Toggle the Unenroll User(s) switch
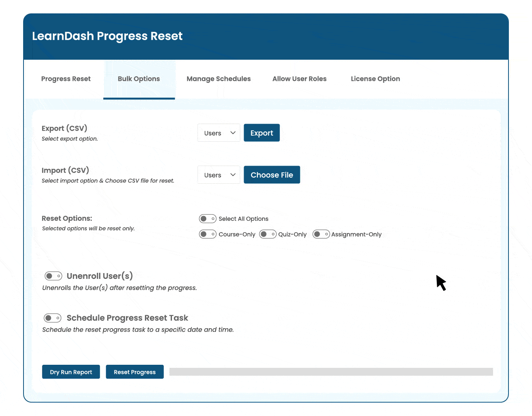The width and height of the screenshot is (532, 416). 53,276
